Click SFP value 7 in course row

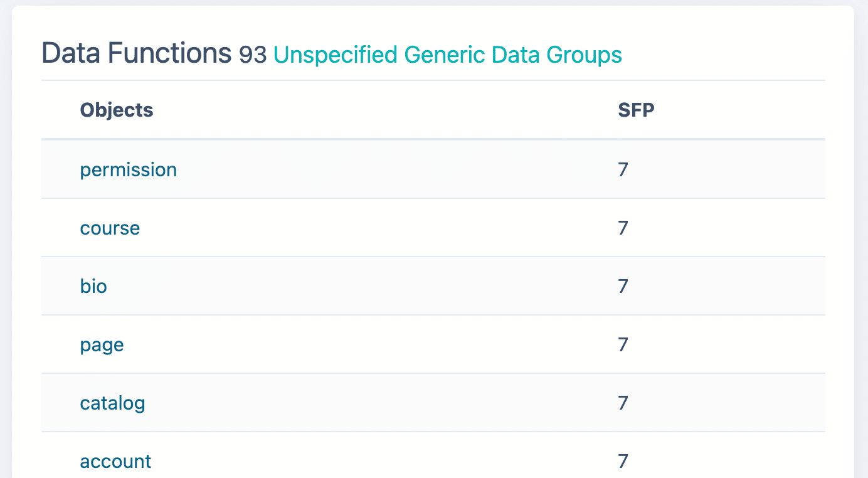[x=623, y=228]
